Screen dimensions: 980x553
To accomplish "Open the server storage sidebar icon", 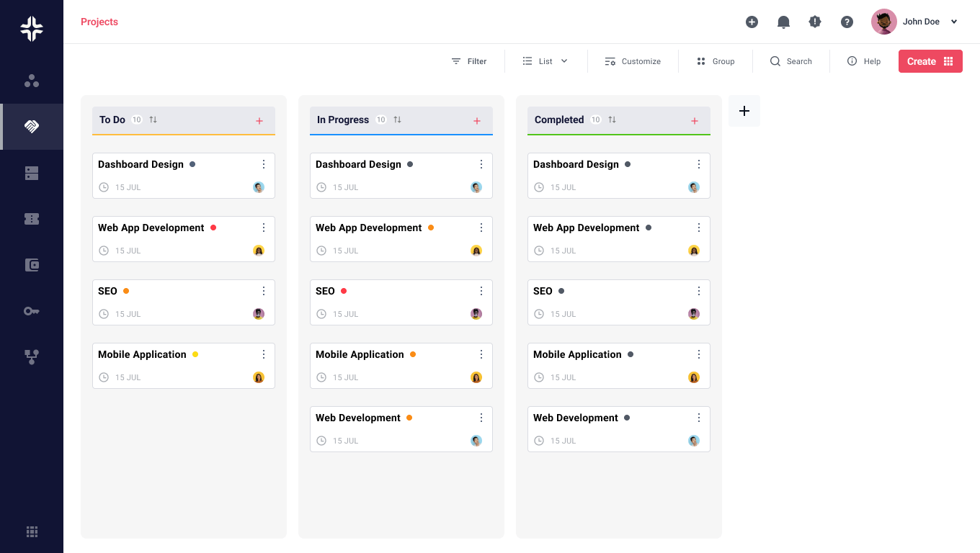I will [x=32, y=173].
